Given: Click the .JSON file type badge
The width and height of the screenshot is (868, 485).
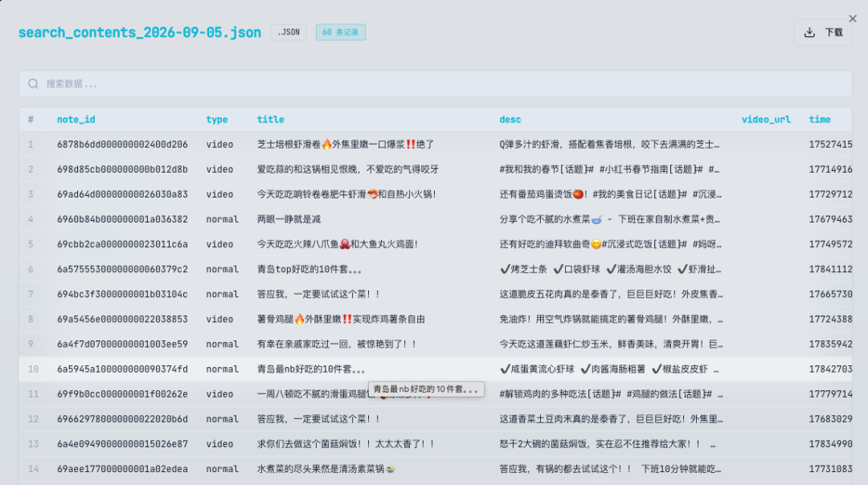Looking at the screenshot, I should 289,32.
